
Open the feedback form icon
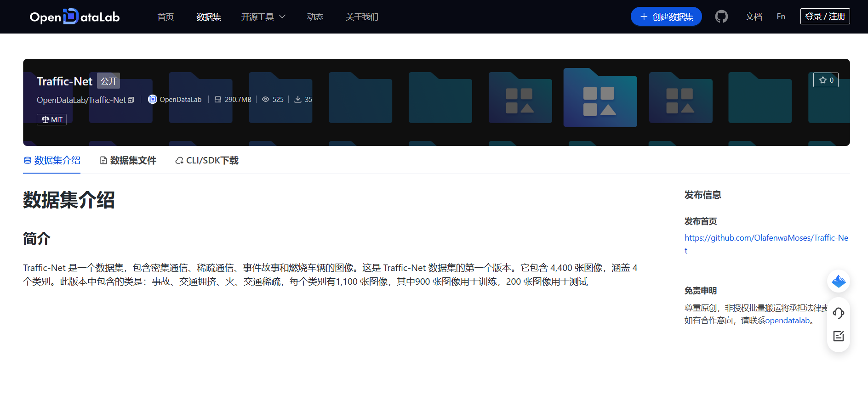pyautogui.click(x=839, y=336)
